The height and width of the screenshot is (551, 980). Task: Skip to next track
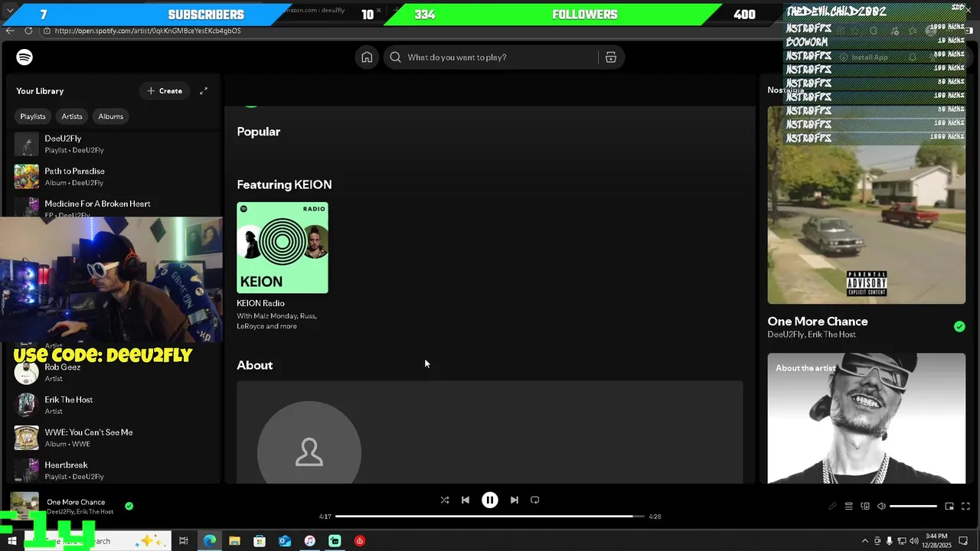[514, 500]
